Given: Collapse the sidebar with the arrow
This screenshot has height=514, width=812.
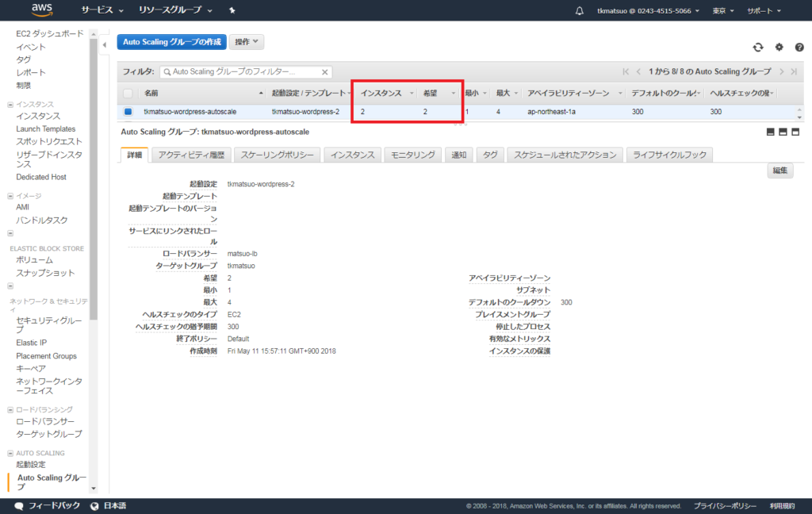Looking at the screenshot, I should (105, 45).
